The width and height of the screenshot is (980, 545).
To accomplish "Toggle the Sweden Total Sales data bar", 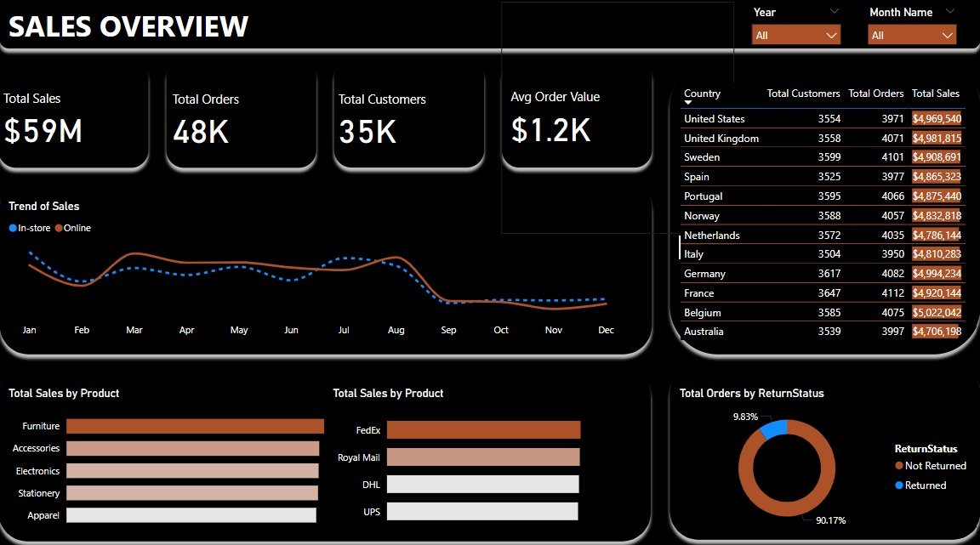I will click(937, 157).
